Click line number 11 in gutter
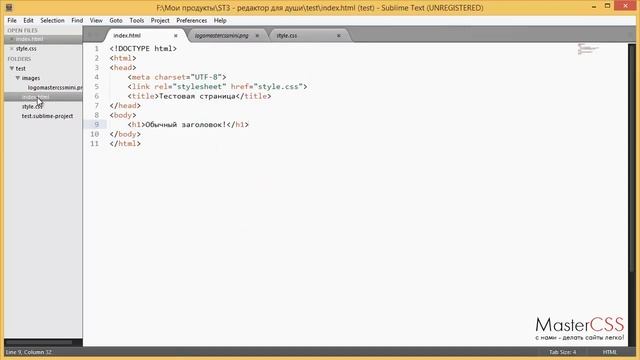This screenshot has height=360, width=640. [x=95, y=144]
